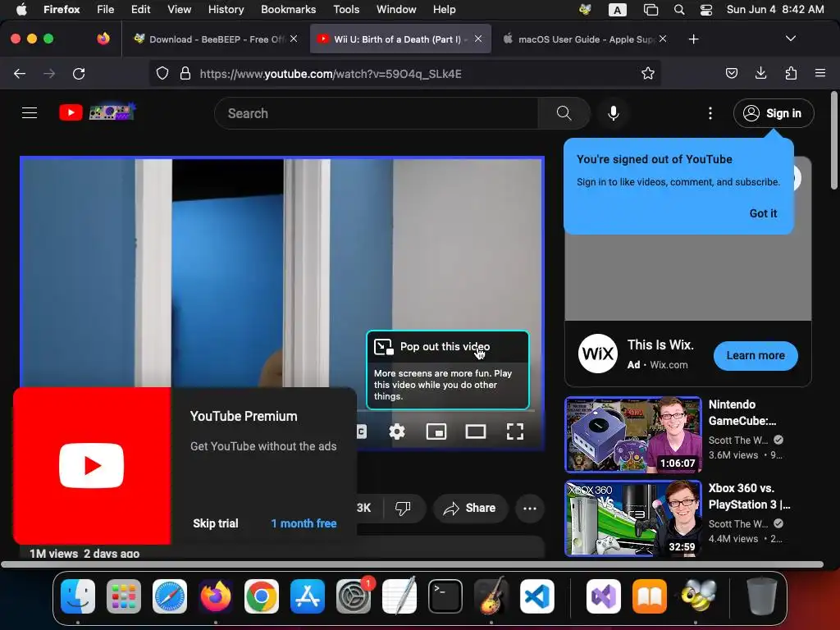Start voice search with microphone icon
Screen dimensions: 840x630
tap(614, 113)
